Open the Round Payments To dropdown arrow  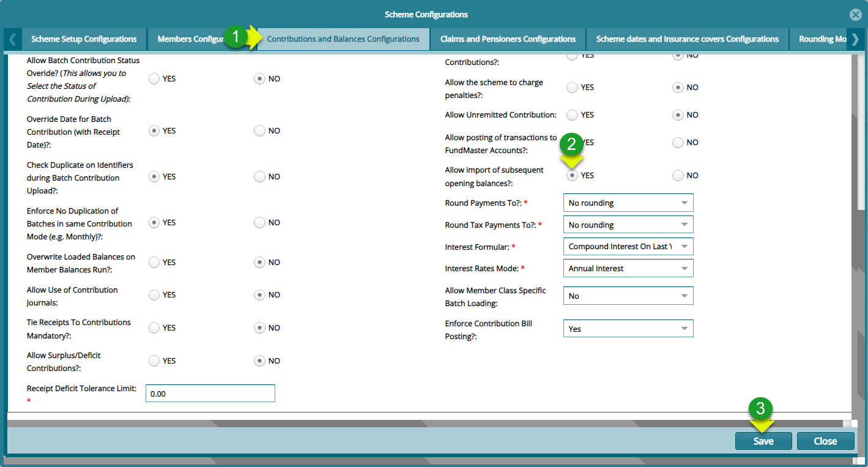pos(685,203)
